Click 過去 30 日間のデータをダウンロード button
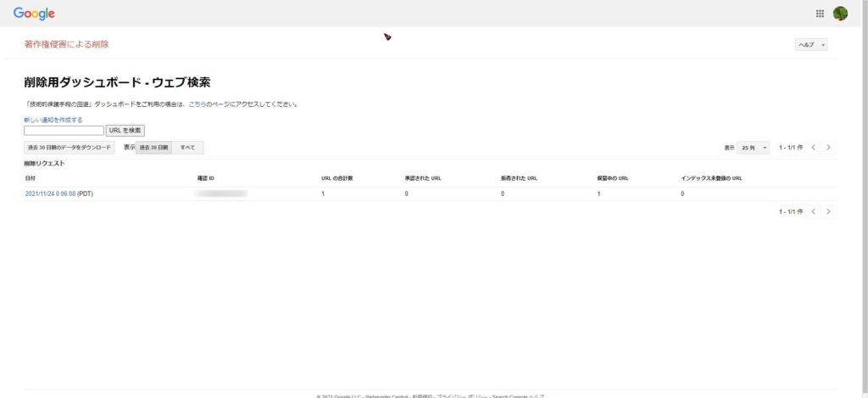This screenshot has width=868, height=398. pyautogui.click(x=70, y=148)
